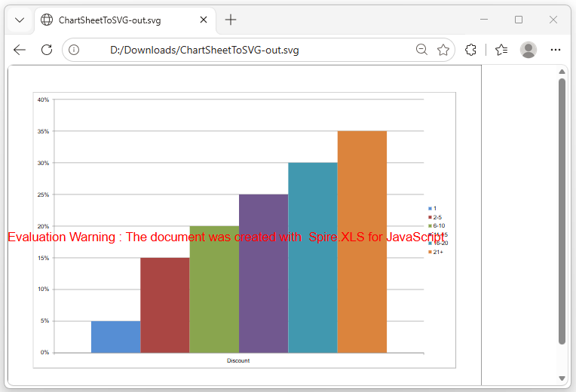Open the Favorites list
This screenshot has height=392, width=576.
click(x=501, y=50)
